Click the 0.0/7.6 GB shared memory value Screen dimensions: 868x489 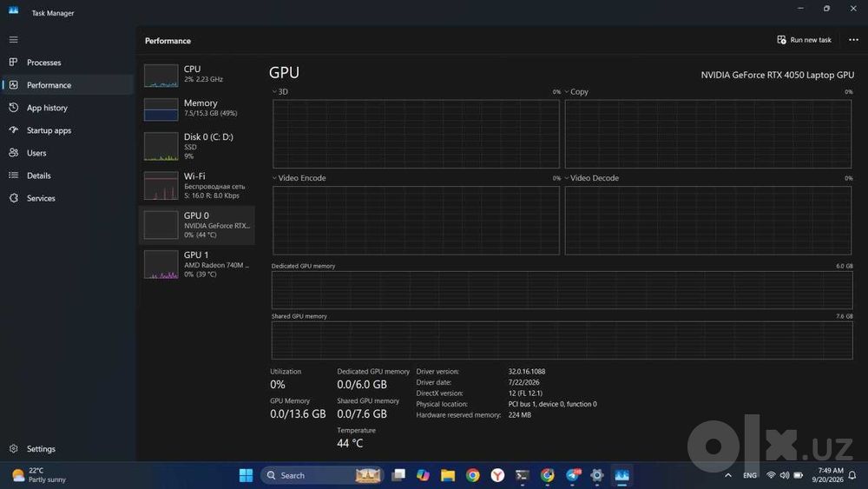[x=362, y=413]
